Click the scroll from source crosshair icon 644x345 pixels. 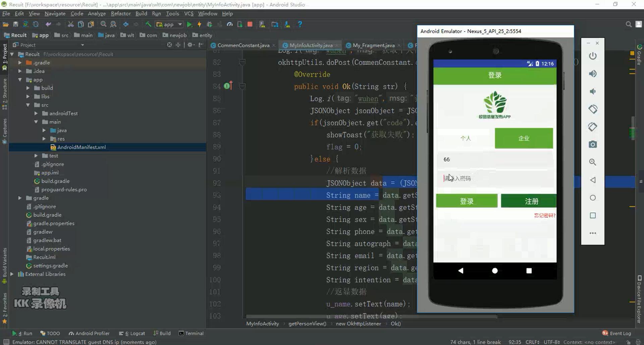(169, 45)
